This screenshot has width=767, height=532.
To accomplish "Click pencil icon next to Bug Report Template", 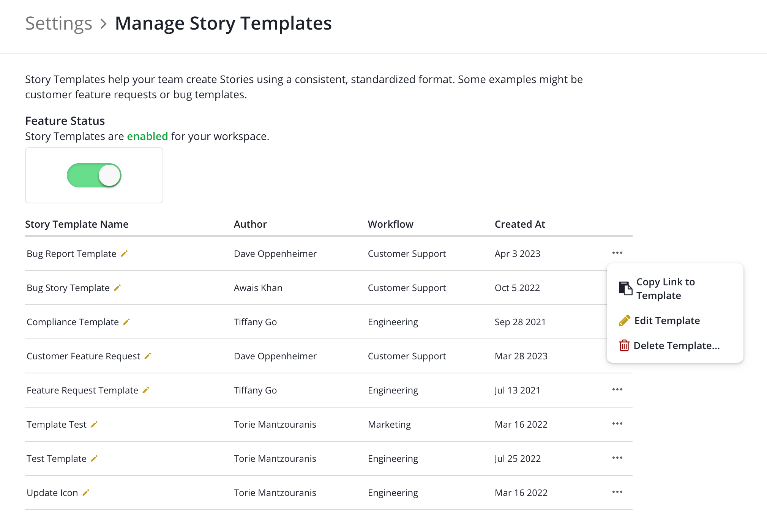I will (124, 253).
